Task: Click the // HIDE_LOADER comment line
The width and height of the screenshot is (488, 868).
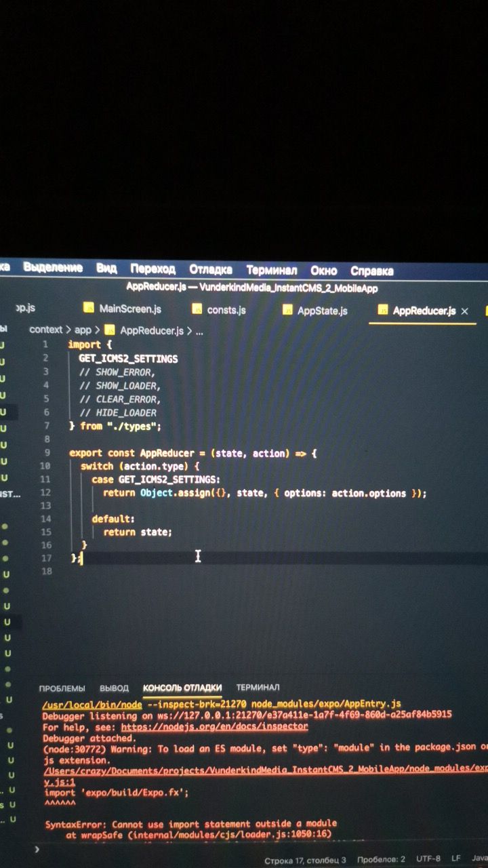Action: pyautogui.click(x=118, y=412)
